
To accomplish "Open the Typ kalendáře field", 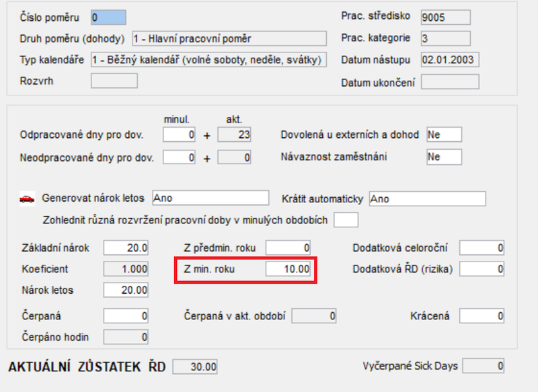I will point(208,60).
